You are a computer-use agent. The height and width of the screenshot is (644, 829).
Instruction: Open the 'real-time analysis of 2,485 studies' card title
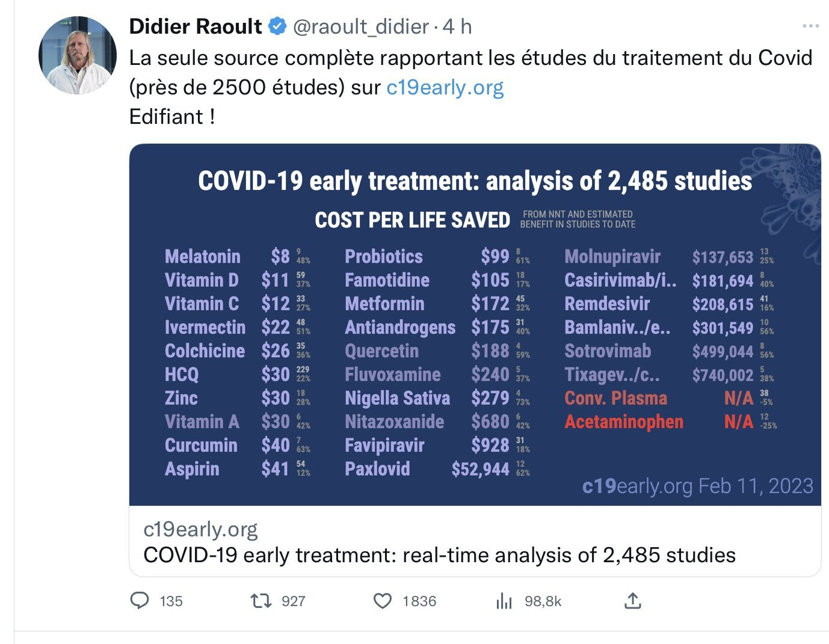tap(439, 555)
